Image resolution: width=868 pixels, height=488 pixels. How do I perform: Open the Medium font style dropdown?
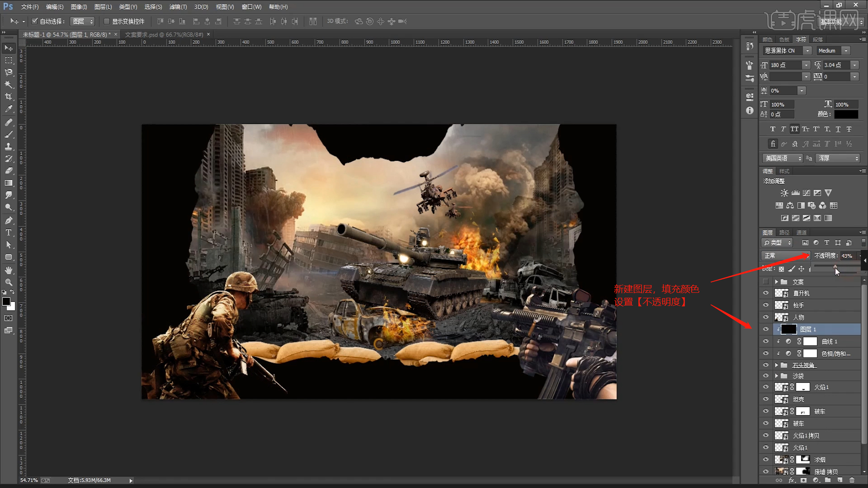[846, 51]
